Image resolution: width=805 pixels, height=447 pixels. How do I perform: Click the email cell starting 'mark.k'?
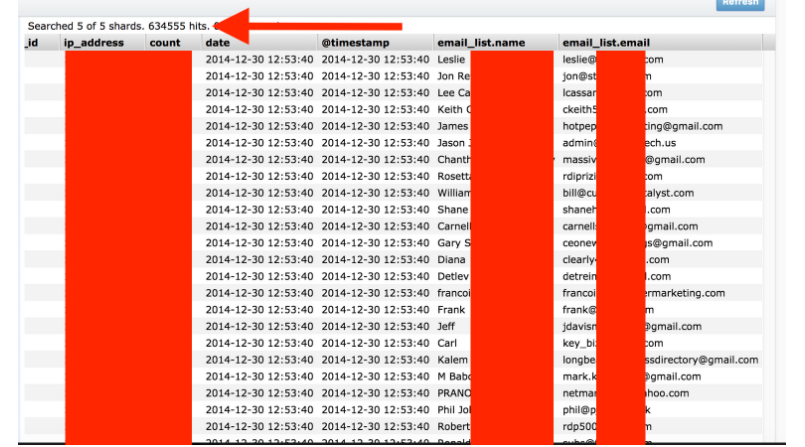click(631, 376)
